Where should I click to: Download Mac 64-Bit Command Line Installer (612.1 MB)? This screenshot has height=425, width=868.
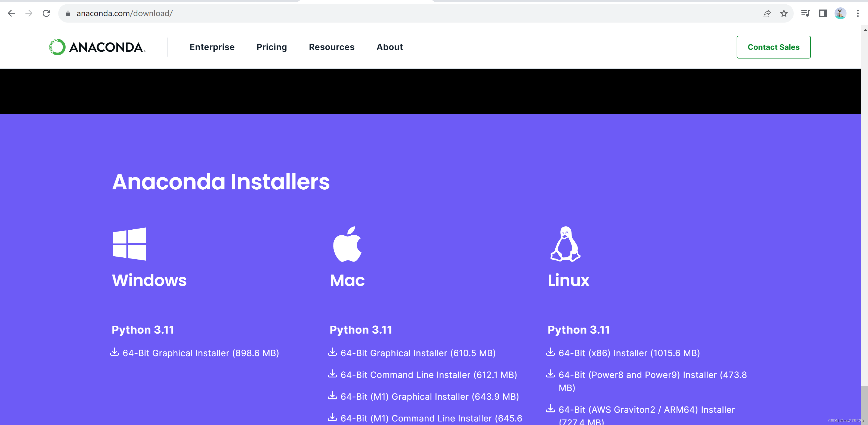429,375
